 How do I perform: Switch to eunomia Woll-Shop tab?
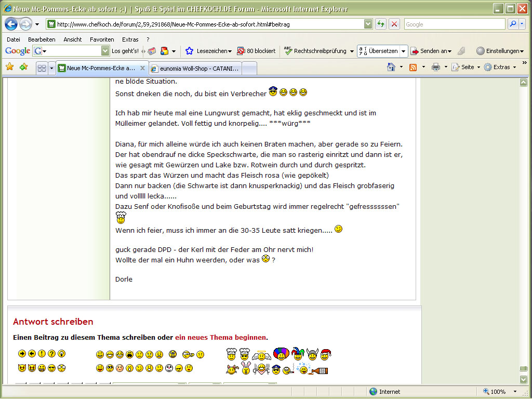pyautogui.click(x=195, y=68)
